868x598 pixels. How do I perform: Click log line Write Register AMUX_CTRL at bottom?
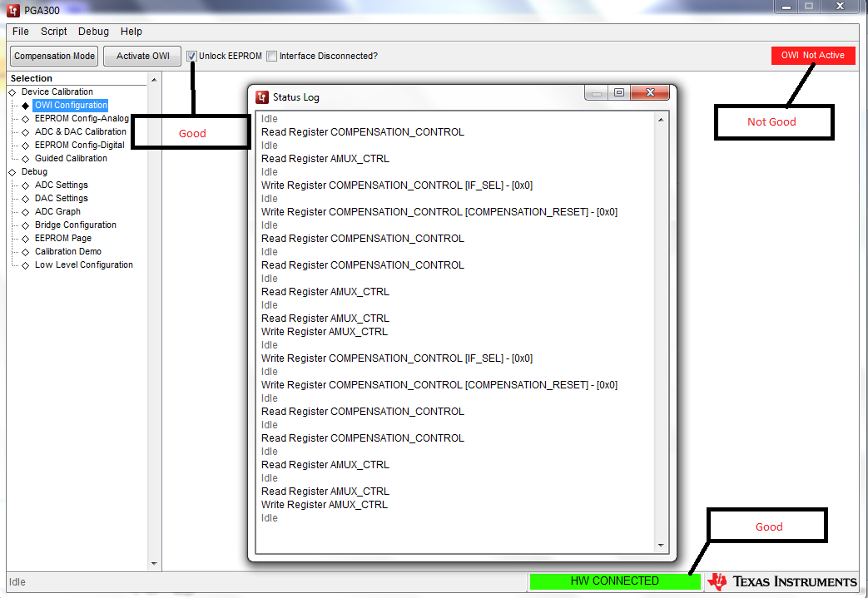pyautogui.click(x=325, y=505)
